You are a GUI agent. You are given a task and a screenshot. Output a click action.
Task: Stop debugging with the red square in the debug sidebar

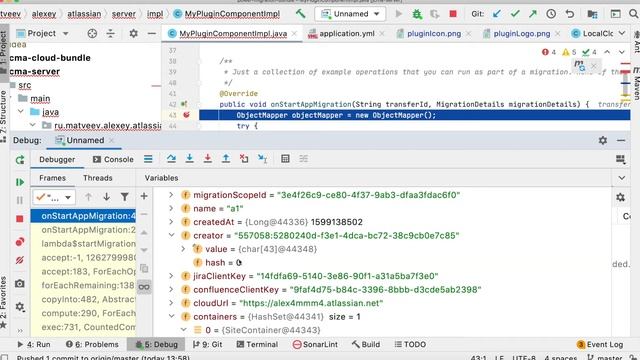20,219
